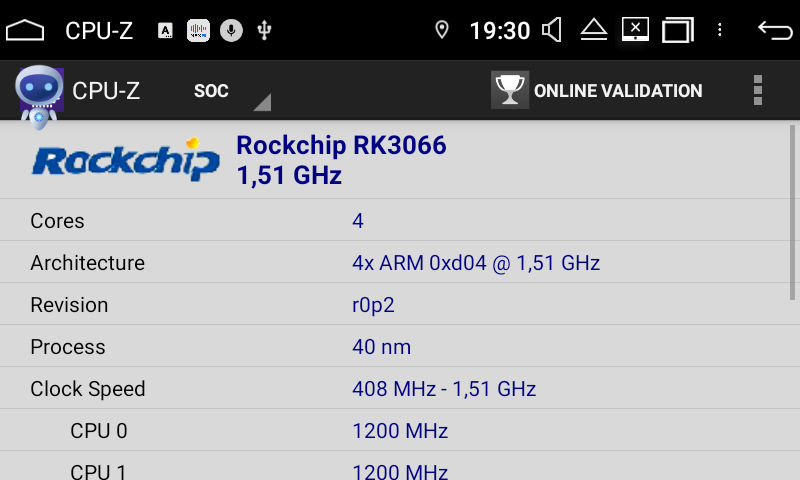Tap the Rockchip logo image
The image size is (800, 480).
[x=126, y=160]
